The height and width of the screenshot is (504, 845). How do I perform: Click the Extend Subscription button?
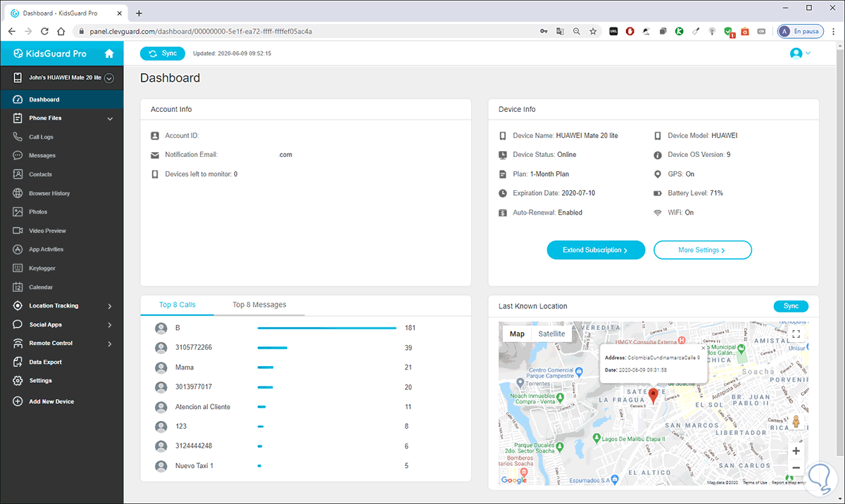596,250
